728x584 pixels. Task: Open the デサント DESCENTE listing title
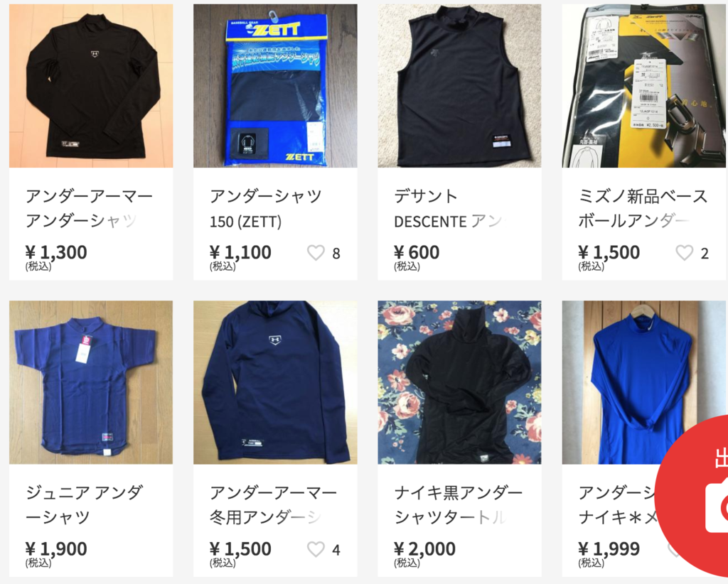tap(449, 208)
